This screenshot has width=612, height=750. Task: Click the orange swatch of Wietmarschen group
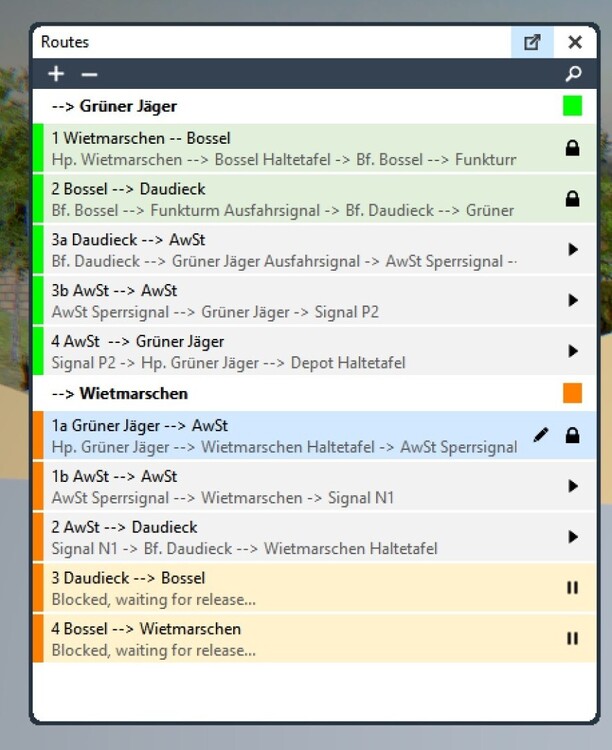(572, 393)
